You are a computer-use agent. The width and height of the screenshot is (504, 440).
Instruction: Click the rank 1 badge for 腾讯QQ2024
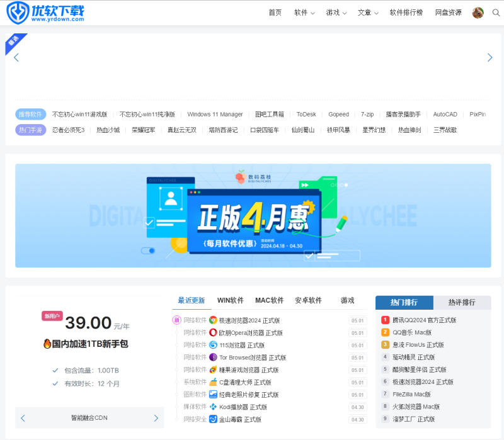tap(385, 320)
